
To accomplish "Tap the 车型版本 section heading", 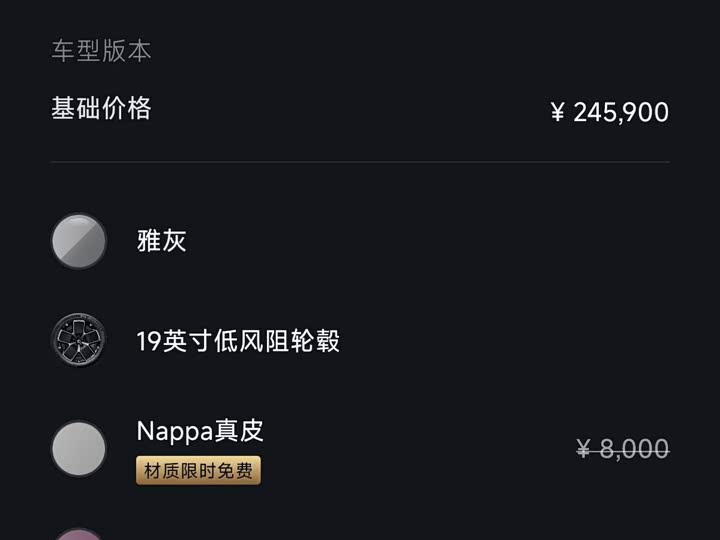I will coord(101,51).
